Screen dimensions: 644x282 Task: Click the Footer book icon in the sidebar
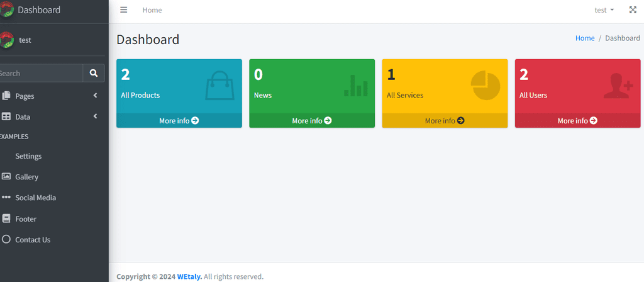point(6,218)
